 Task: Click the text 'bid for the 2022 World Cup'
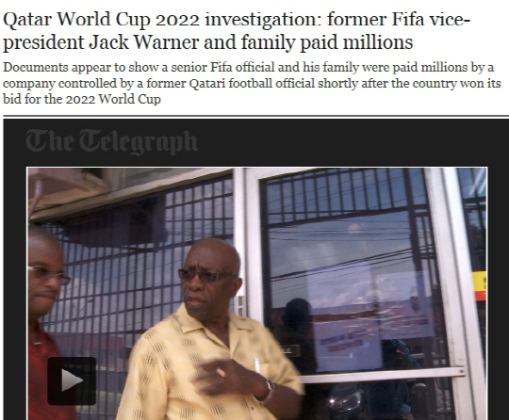click(x=82, y=99)
